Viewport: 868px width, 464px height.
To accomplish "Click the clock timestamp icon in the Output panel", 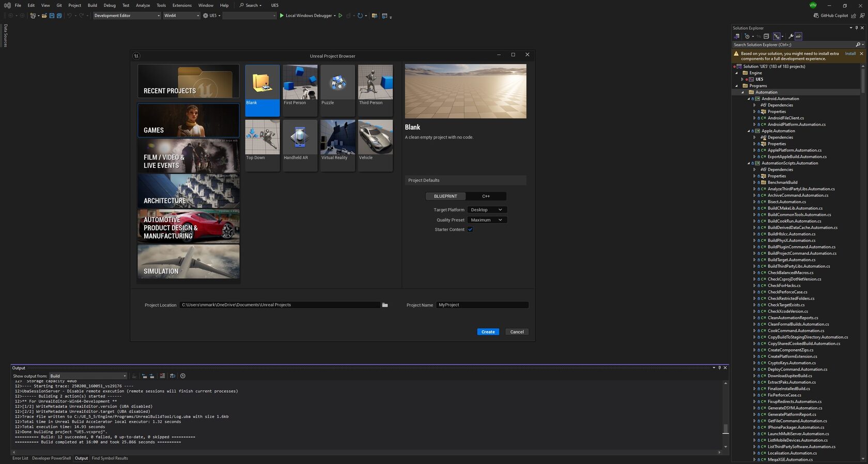I will click(x=182, y=376).
